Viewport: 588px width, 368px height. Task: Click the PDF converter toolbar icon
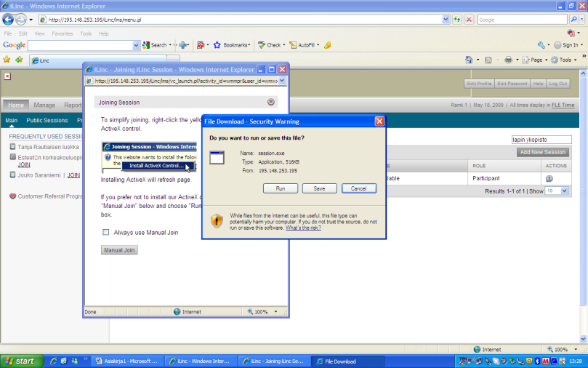(571, 33)
